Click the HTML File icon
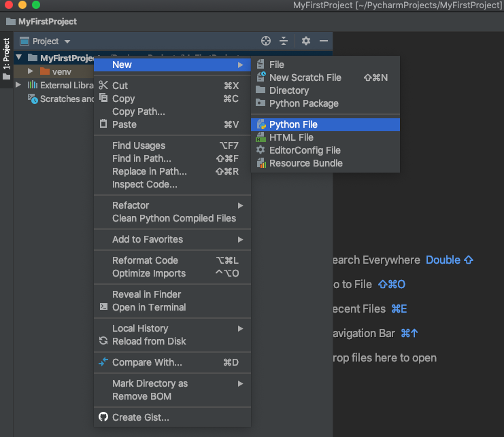This screenshot has width=504, height=437. point(261,137)
